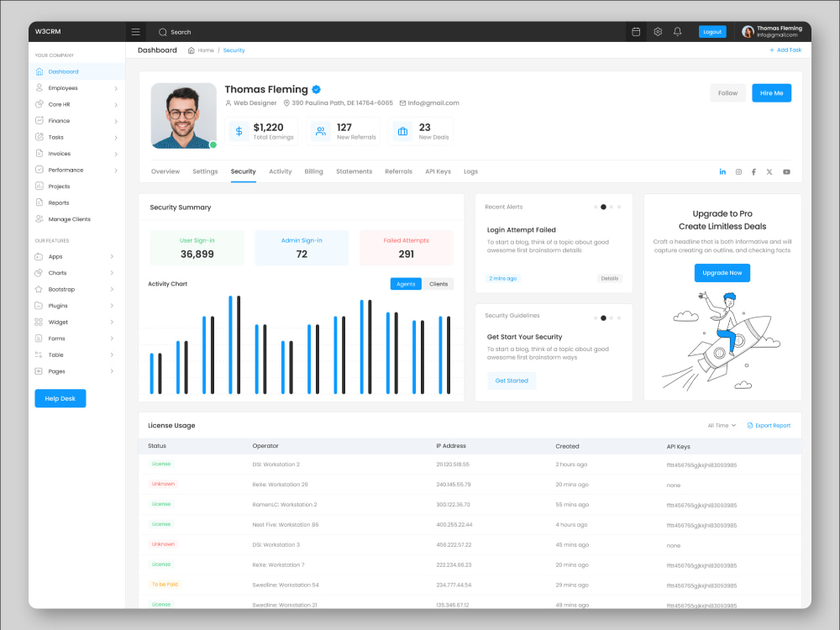Expand the Finance sidebar chevron
Screen dimensions: 840x630
tap(116, 121)
